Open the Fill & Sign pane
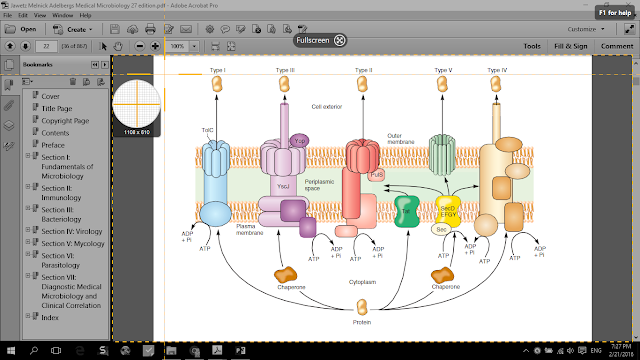 coord(571,46)
